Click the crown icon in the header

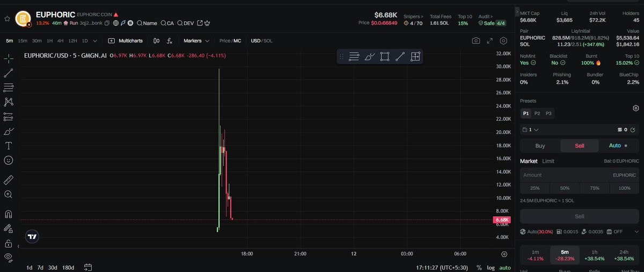click(207, 24)
